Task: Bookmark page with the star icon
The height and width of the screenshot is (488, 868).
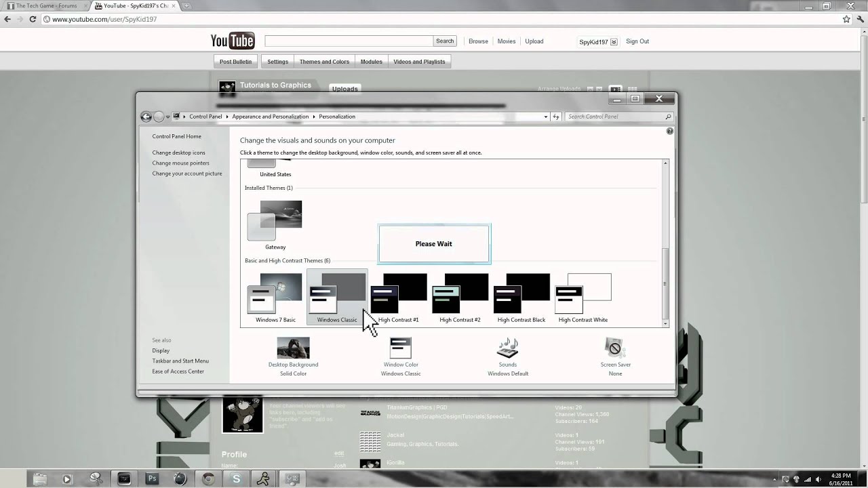Action: [846, 19]
